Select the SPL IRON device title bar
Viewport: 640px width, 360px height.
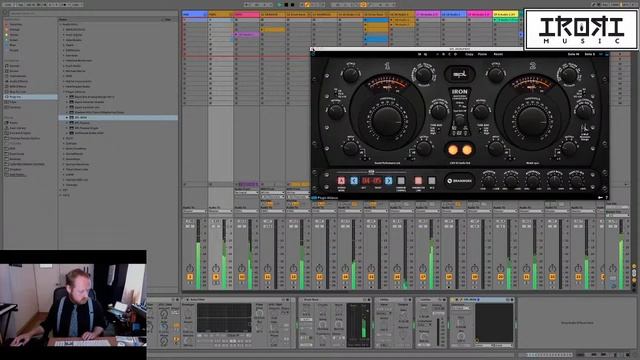tap(482, 300)
